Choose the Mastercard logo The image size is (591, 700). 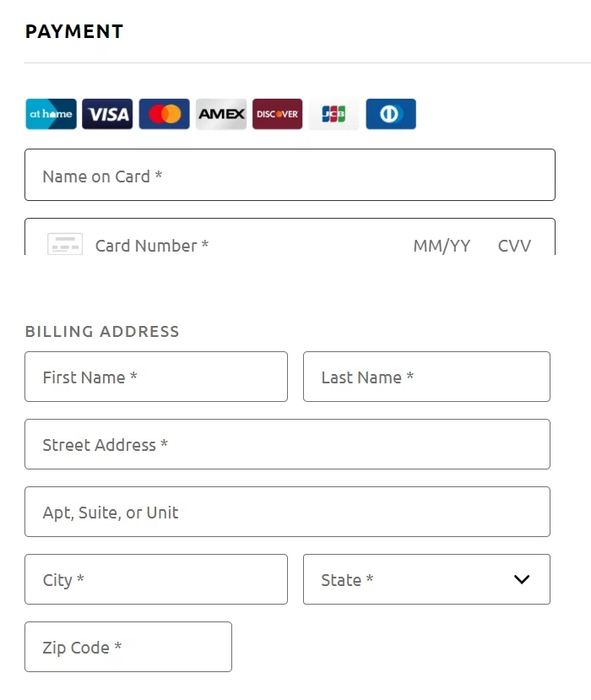(164, 114)
